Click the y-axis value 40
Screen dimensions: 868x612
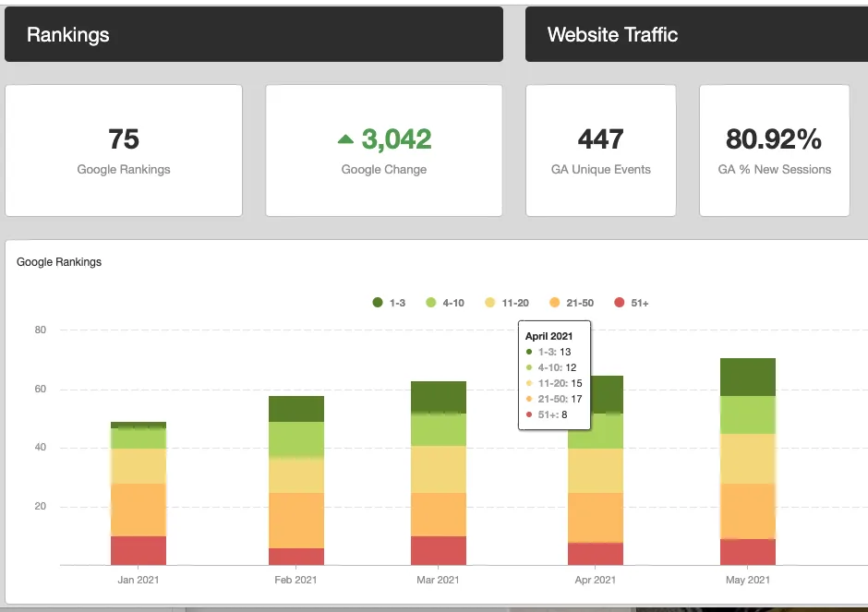point(41,447)
